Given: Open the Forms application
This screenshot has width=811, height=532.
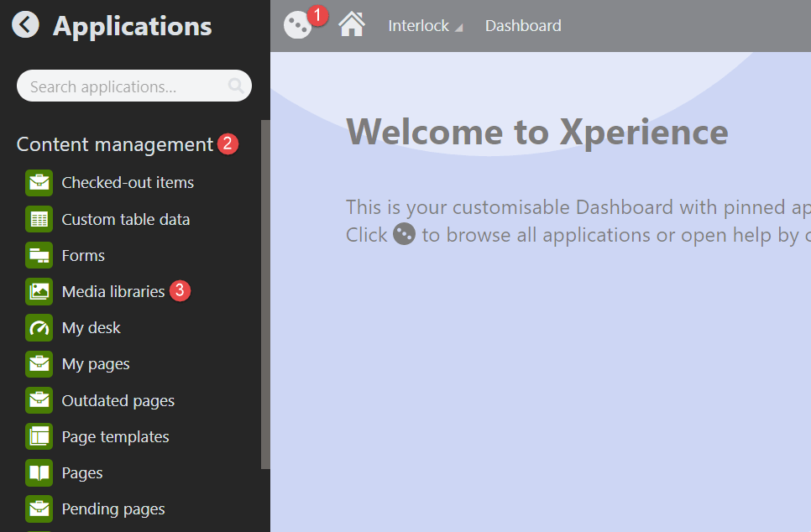Looking at the screenshot, I should pos(83,255).
